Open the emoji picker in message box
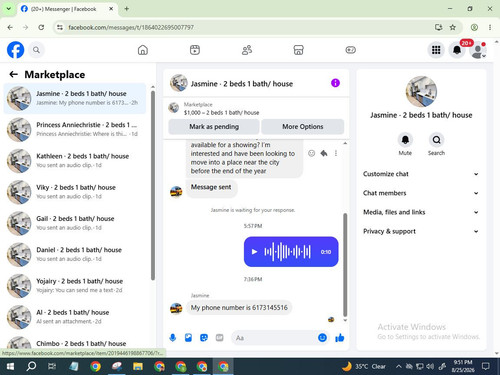 tap(322, 338)
